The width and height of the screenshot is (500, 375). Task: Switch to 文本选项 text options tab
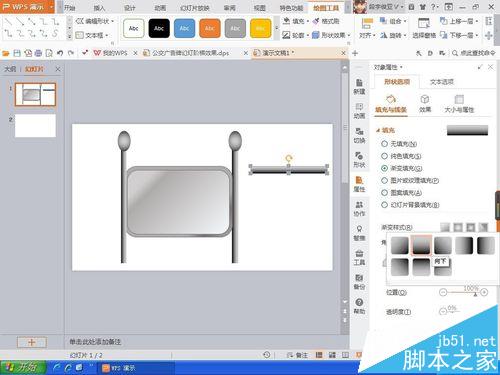(x=442, y=82)
